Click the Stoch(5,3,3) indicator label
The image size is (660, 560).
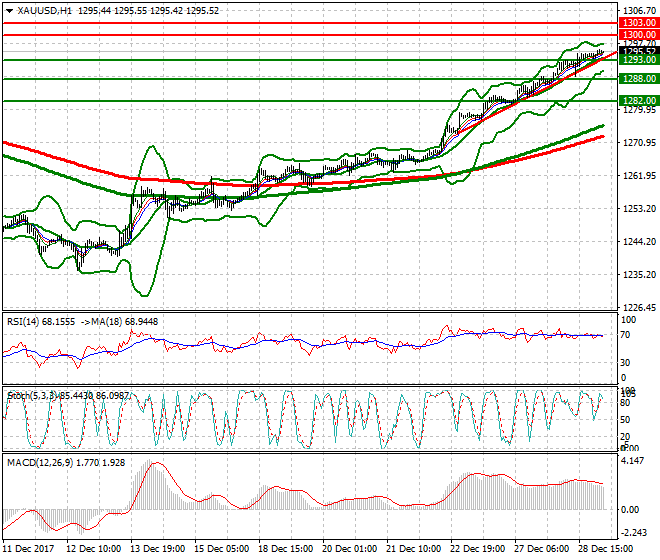pos(31,395)
